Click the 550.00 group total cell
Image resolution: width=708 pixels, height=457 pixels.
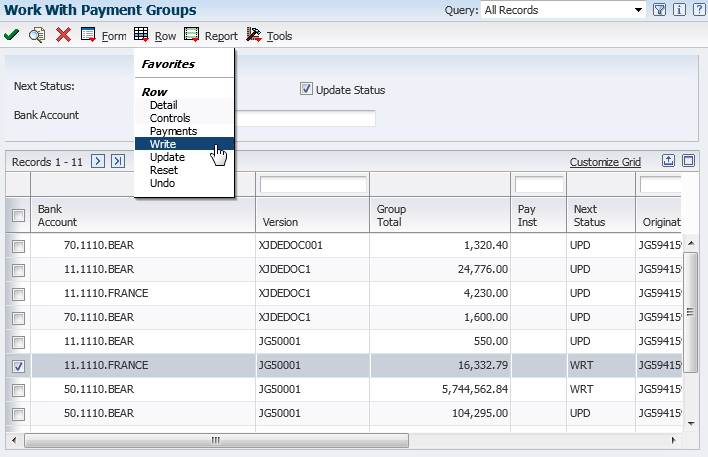pos(440,341)
